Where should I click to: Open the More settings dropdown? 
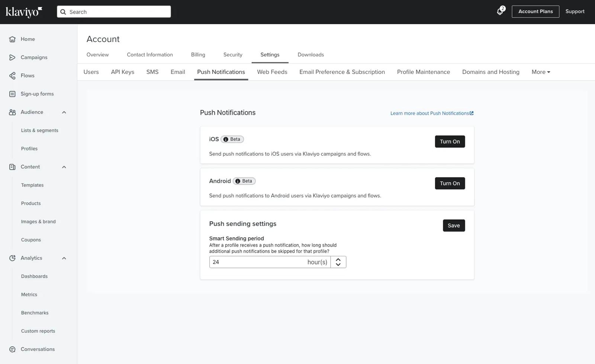coord(541,72)
